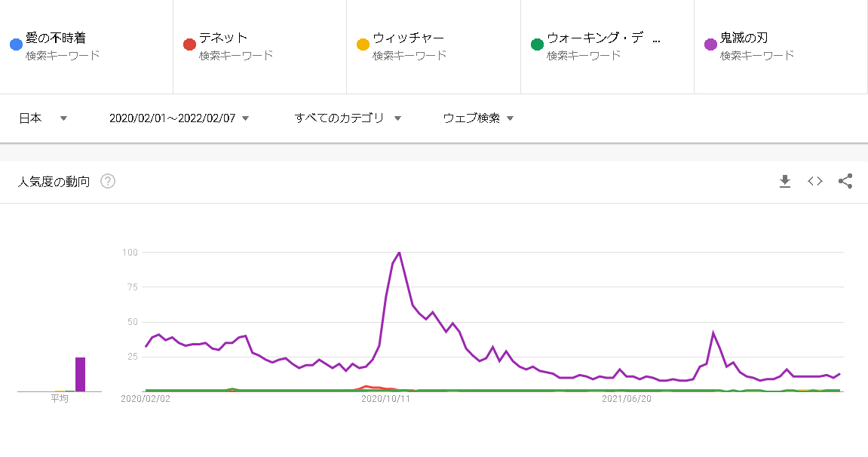Expand the date range 2020/02/01～2022/02/07 dropdown
This screenshot has width=868, height=457.
pyautogui.click(x=179, y=118)
